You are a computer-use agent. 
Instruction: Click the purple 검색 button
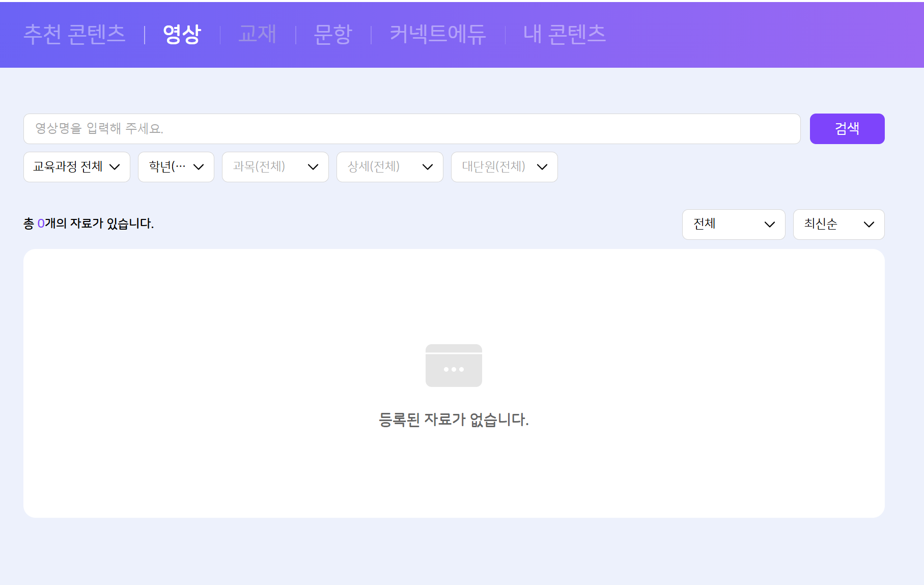(847, 129)
